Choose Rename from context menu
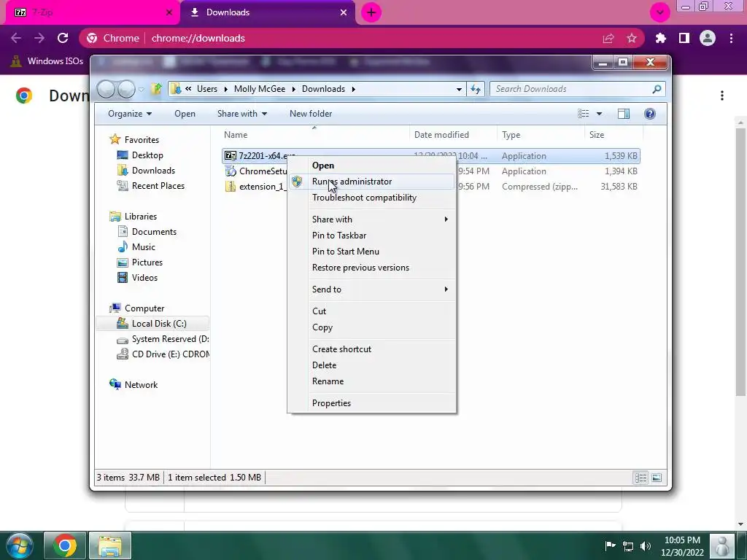 click(371, 381)
